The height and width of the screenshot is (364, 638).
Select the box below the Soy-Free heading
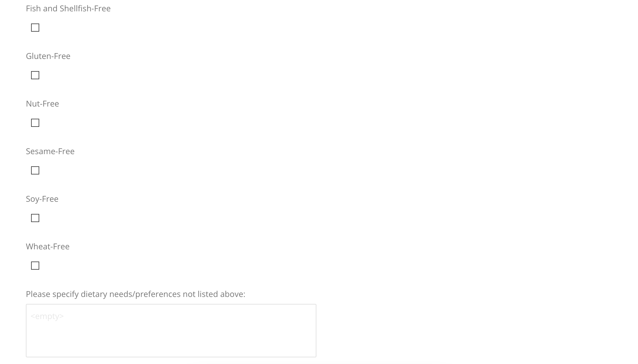pos(35,218)
